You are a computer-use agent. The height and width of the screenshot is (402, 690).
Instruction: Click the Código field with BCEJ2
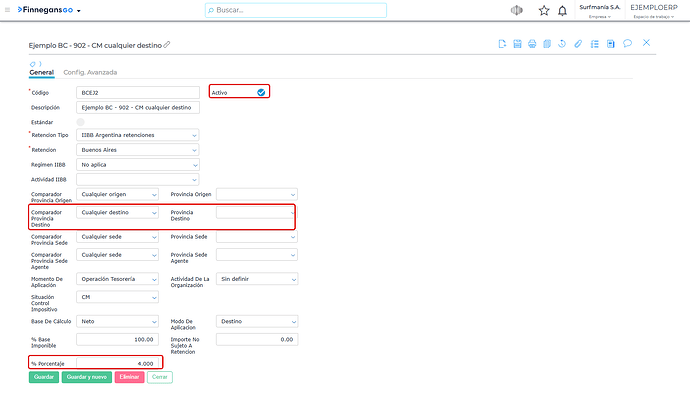pyautogui.click(x=138, y=93)
